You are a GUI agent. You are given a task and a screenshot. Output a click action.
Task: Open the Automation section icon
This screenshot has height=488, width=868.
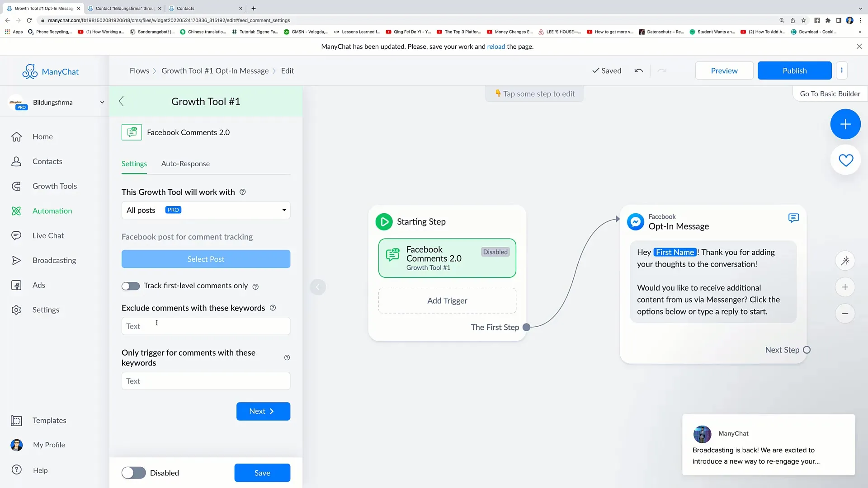[16, 210]
